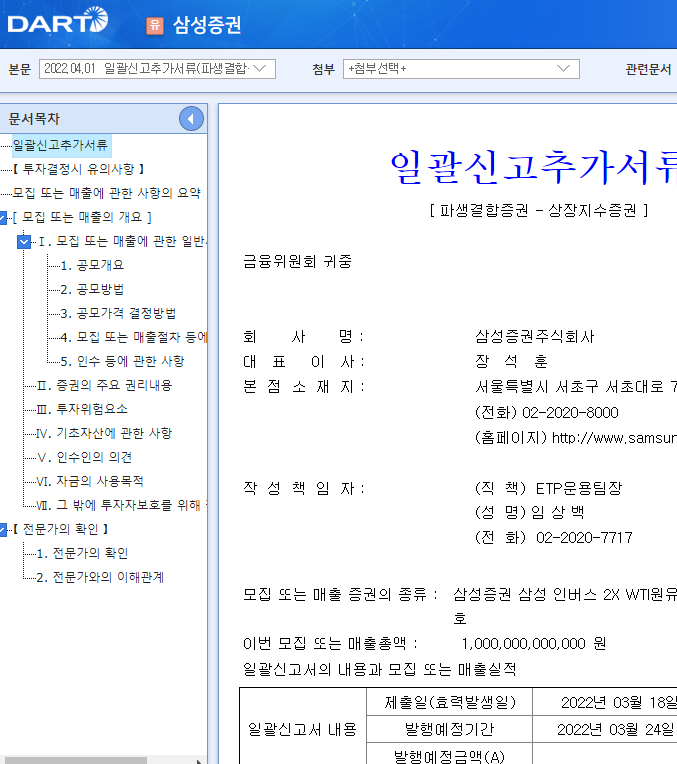Click the 삼성증권 company name header
This screenshot has height=764, width=677.
point(207,25)
